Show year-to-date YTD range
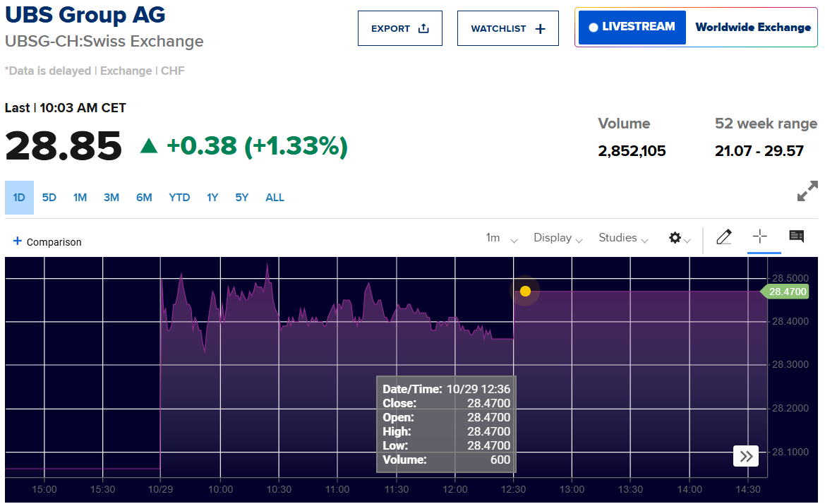Image resolution: width=825 pixels, height=504 pixels. coord(179,197)
